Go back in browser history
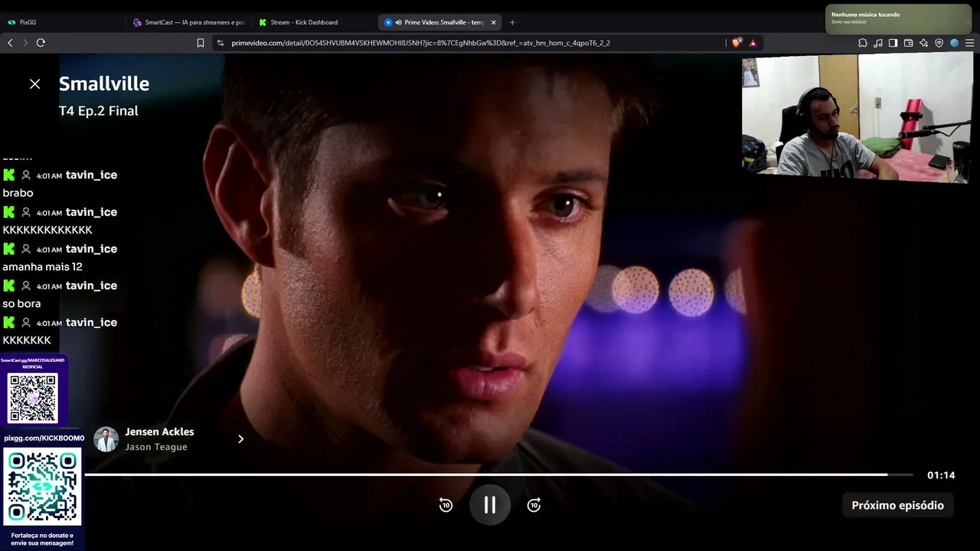 click(x=10, y=43)
